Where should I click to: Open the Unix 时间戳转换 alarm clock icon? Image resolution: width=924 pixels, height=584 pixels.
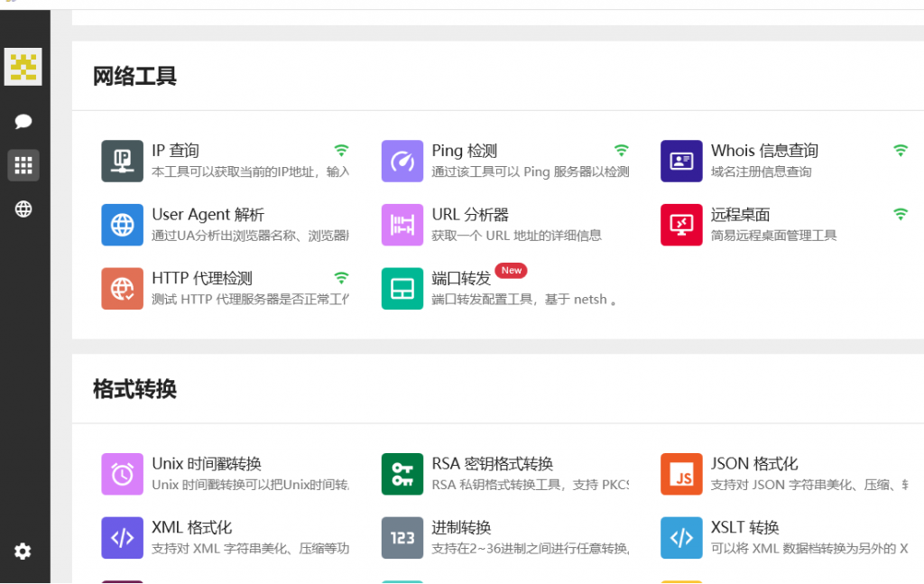[122, 474]
